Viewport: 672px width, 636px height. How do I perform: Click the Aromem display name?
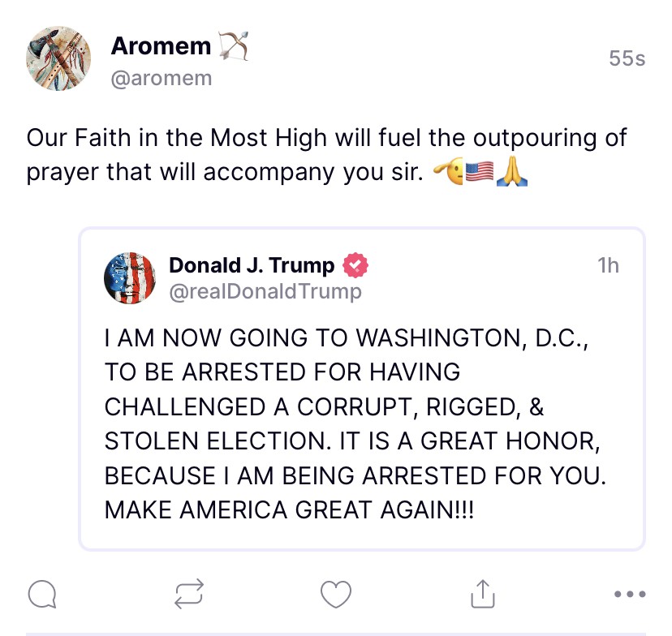pos(161,47)
